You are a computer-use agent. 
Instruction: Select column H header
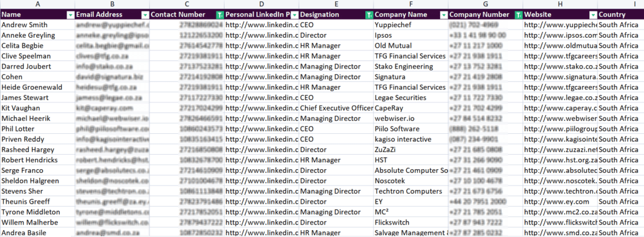point(560,4)
